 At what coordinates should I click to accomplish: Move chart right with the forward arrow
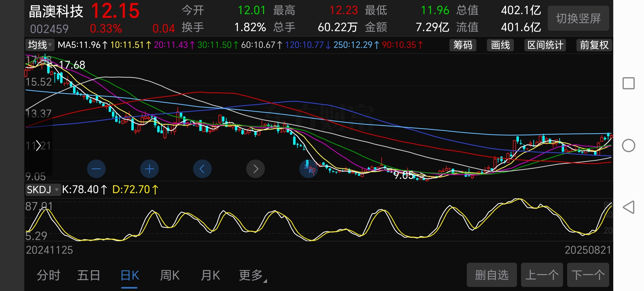click(255, 169)
